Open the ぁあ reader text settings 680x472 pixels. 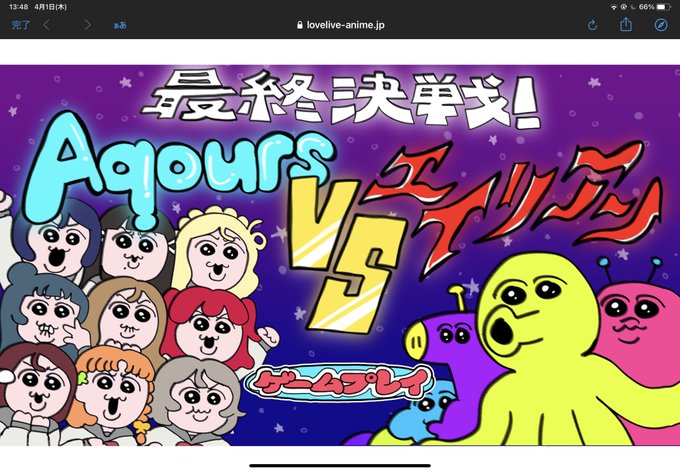(x=120, y=26)
